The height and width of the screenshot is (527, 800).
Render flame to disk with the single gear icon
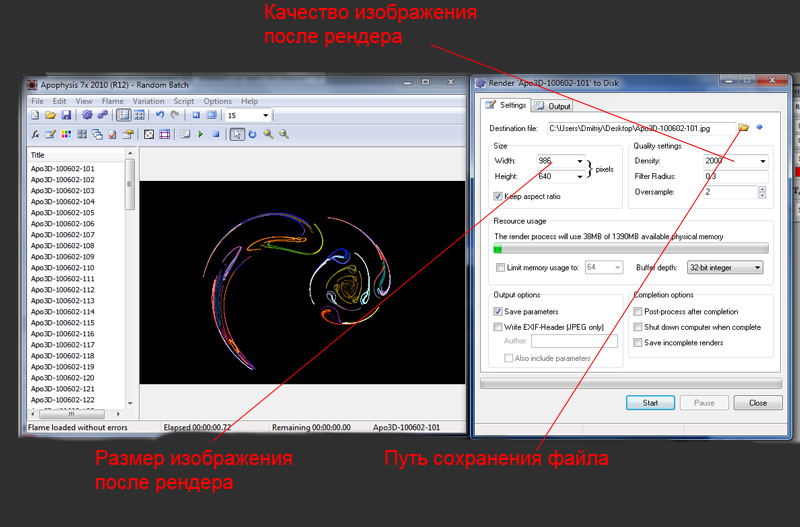[x=87, y=115]
